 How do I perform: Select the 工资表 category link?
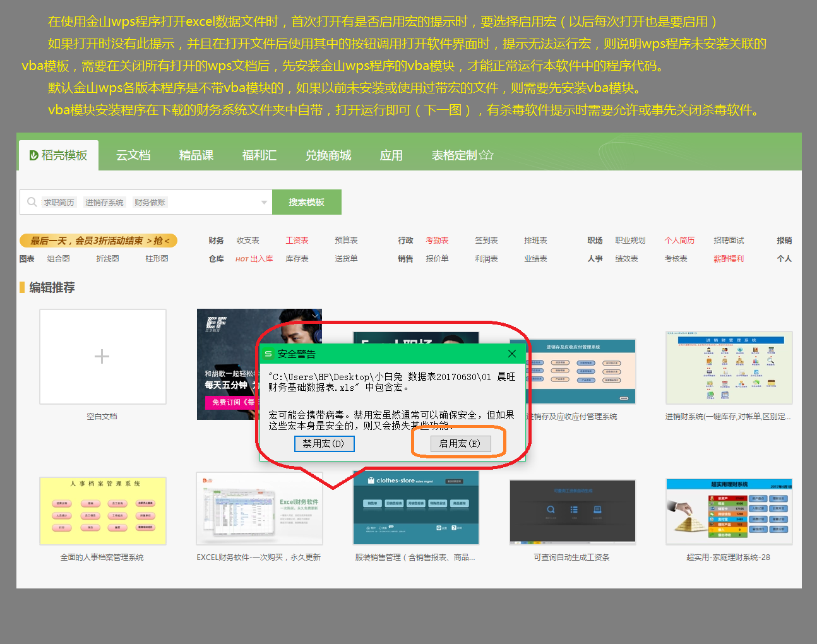pyautogui.click(x=297, y=240)
